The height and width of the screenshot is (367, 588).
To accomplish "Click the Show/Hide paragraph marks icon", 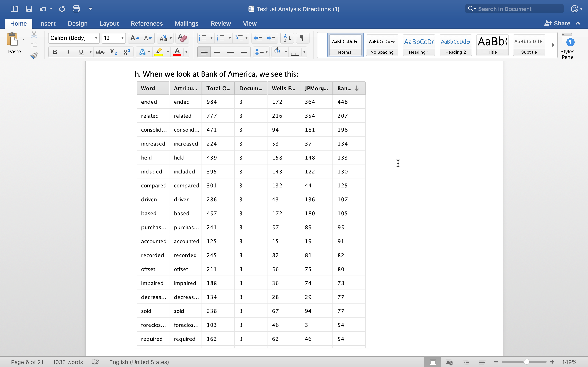I will tap(302, 38).
